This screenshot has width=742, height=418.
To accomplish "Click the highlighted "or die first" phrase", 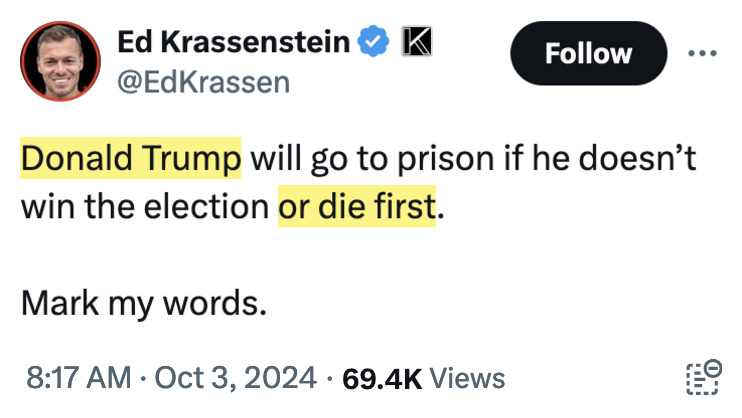I will pos(357,207).
